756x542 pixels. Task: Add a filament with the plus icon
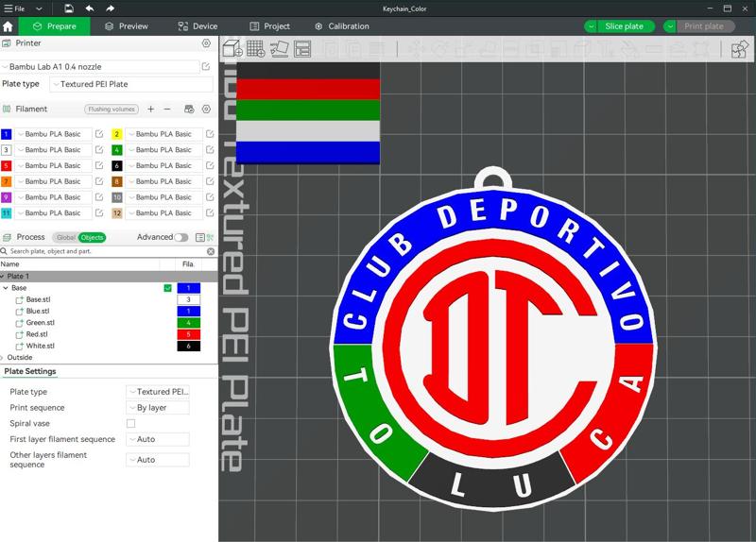(x=151, y=110)
